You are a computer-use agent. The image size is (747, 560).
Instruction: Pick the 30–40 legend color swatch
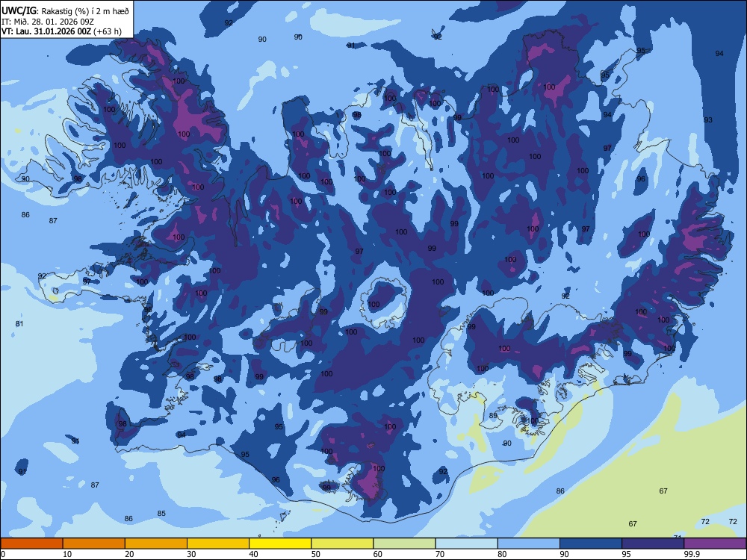tap(218, 544)
